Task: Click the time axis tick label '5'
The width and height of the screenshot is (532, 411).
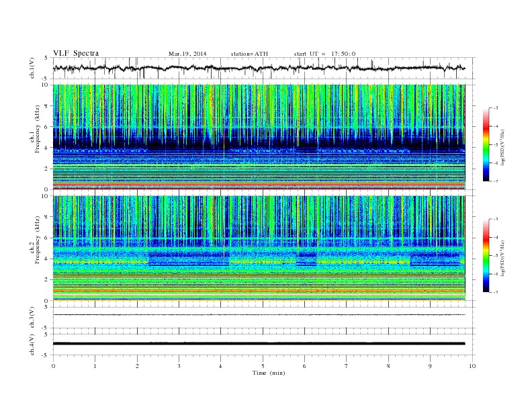Action: click(263, 366)
